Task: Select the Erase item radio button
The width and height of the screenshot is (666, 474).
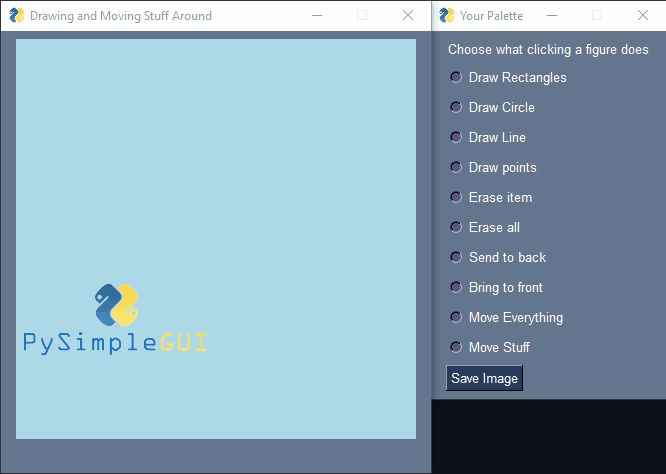Action: (x=456, y=197)
